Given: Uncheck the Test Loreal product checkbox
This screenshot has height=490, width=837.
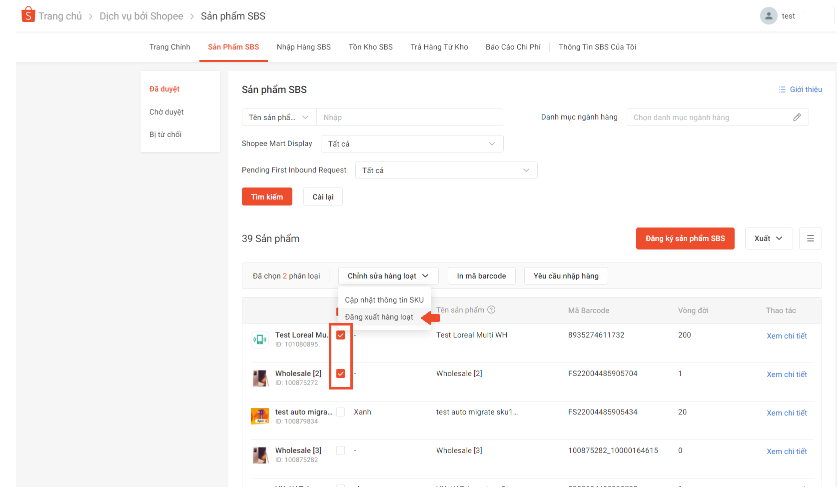Looking at the screenshot, I should (x=341, y=336).
